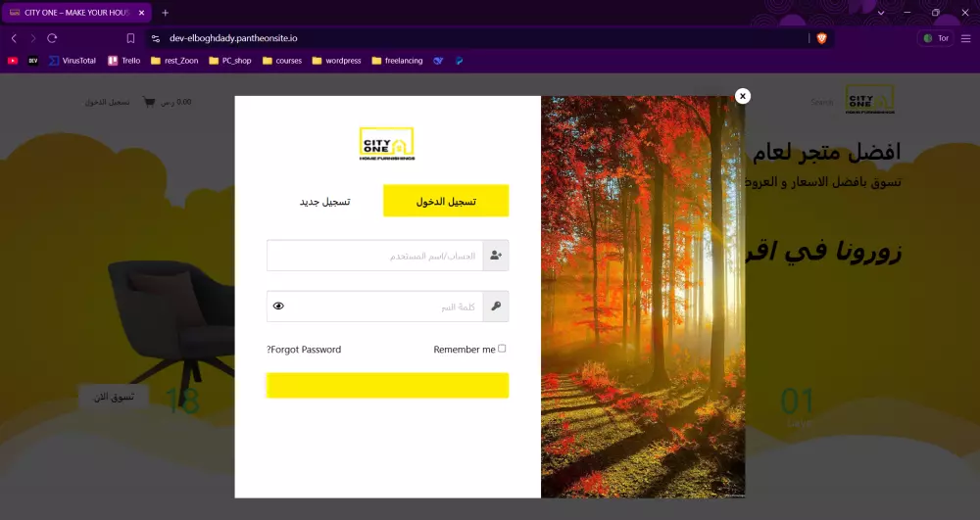Click City One logo in popup
Screen dimensions: 980x520
pos(387,144)
